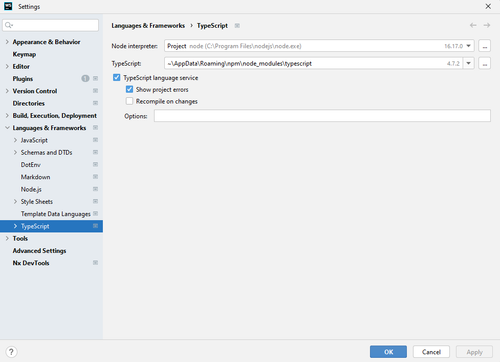Expand Appearance & Behavior
The width and height of the screenshot is (500, 362).
(x=7, y=42)
